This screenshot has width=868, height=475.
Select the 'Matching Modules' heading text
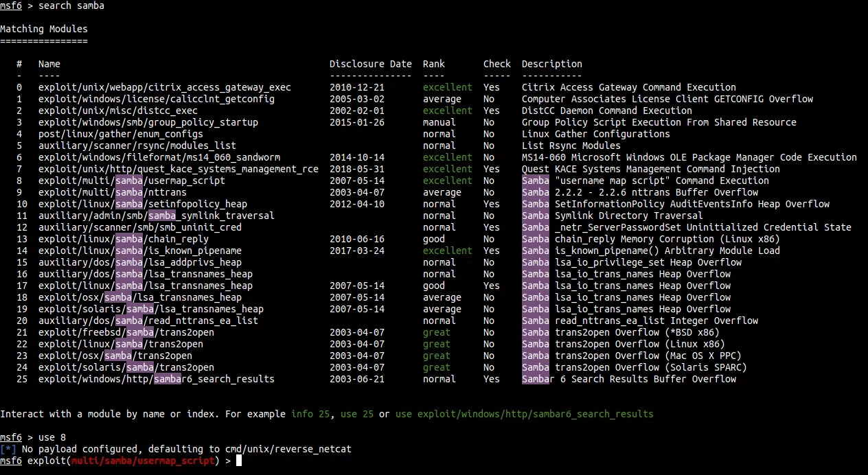(43, 28)
